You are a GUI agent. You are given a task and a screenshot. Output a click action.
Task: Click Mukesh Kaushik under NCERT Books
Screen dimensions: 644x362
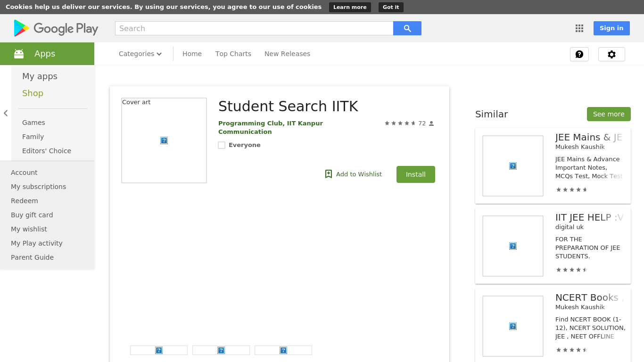point(580,307)
